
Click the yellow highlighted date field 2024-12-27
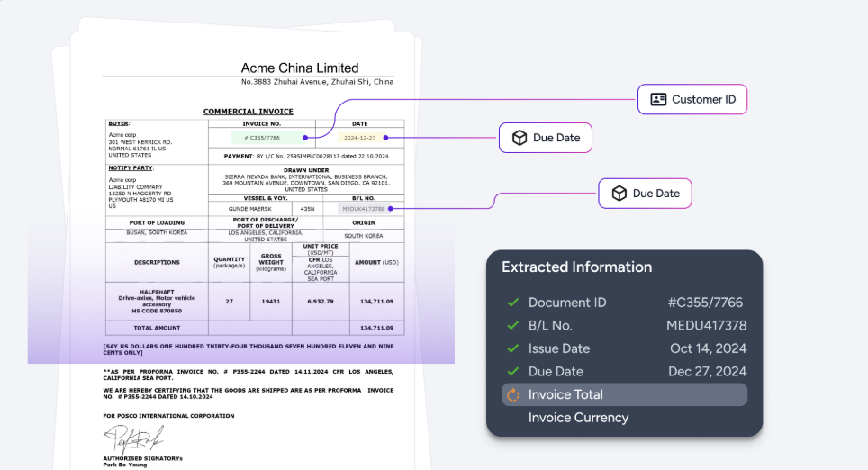coord(360,137)
